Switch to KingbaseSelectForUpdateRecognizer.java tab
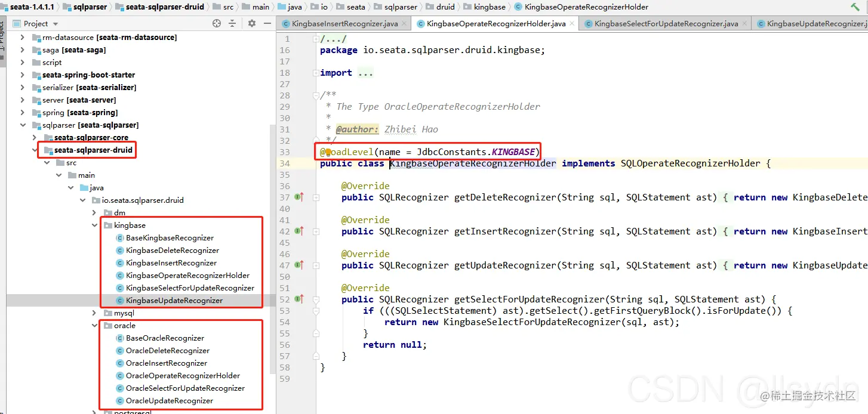 (x=666, y=24)
